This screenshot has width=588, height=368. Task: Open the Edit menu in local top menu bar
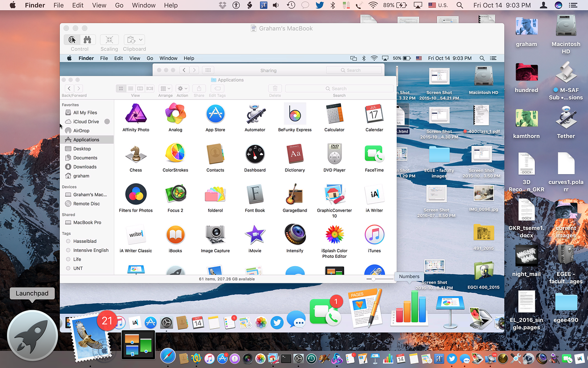tap(77, 5)
